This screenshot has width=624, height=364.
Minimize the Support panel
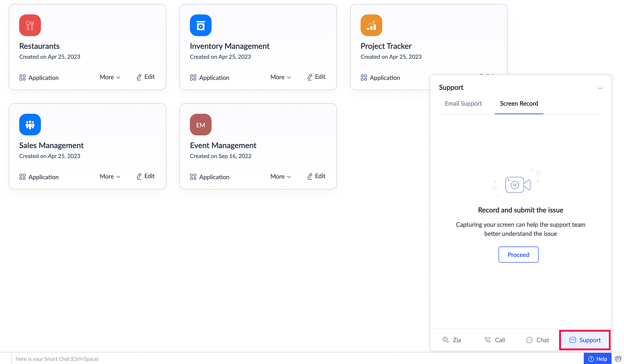(600, 88)
